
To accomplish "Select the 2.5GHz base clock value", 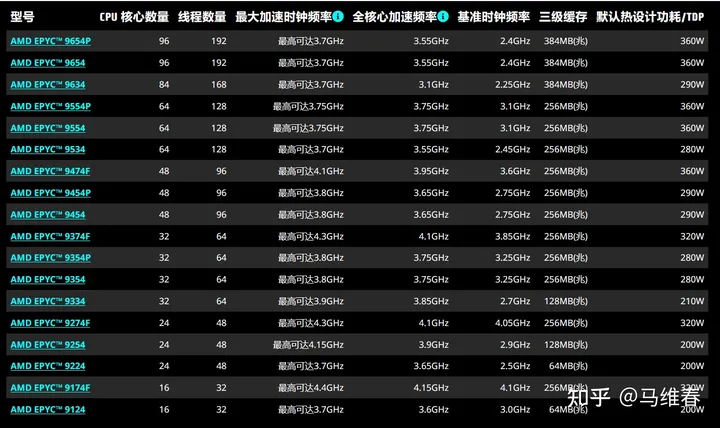I will (515, 366).
